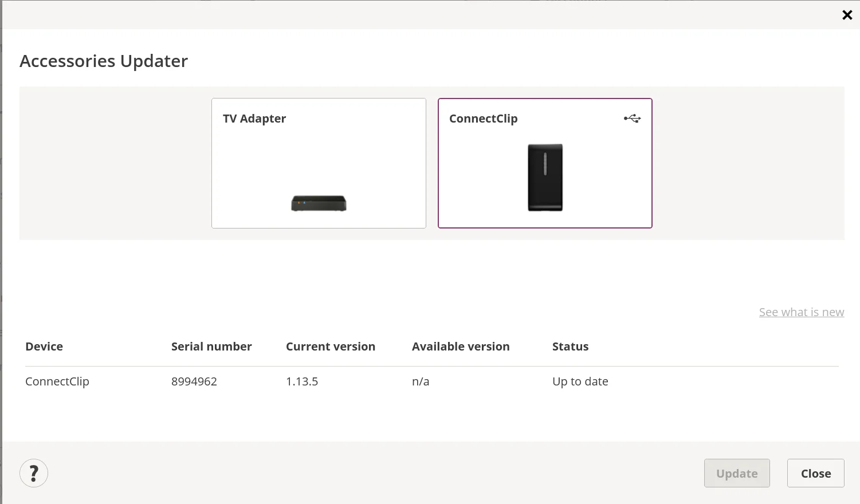Select the ConnectClip device image

coord(545,178)
